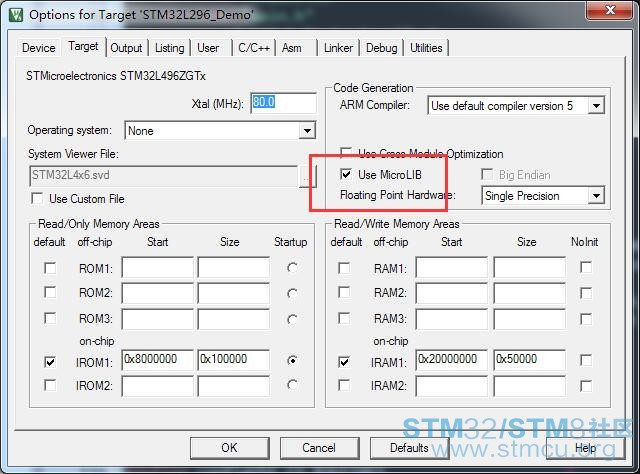Click the Keil app icon in title bar
Viewport: 640px width, 474px height.
pyautogui.click(x=16, y=15)
